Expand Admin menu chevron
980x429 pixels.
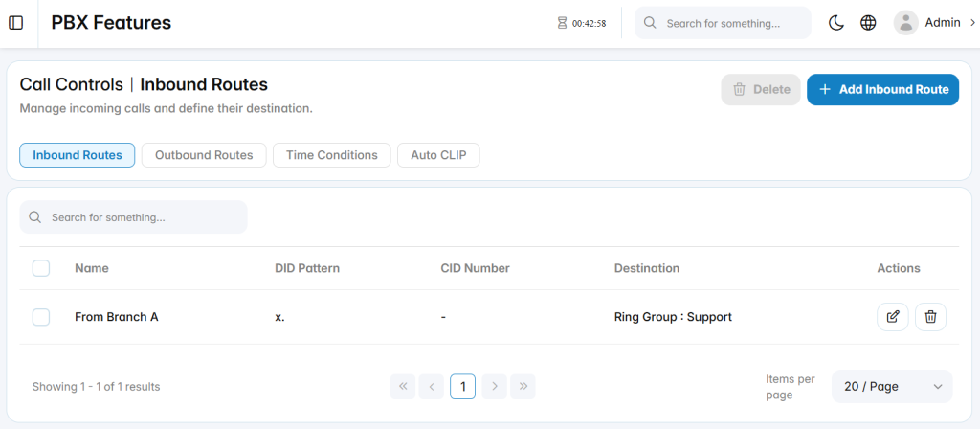click(972, 23)
